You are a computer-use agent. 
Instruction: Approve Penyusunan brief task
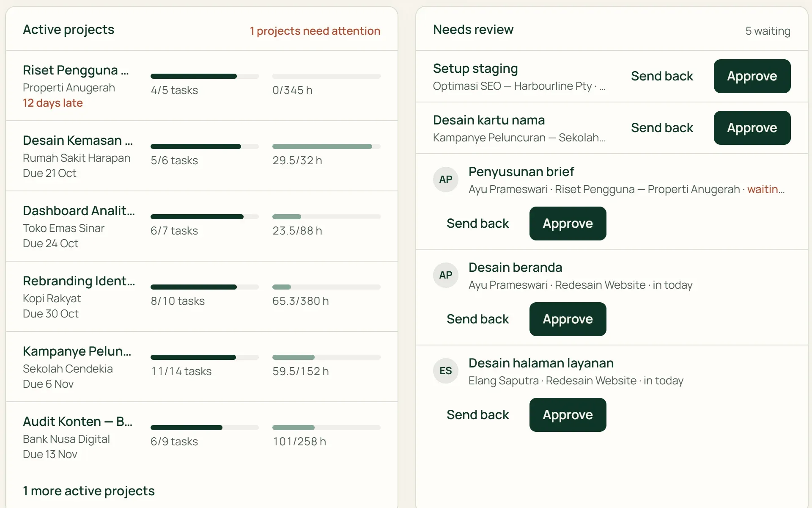coord(568,224)
